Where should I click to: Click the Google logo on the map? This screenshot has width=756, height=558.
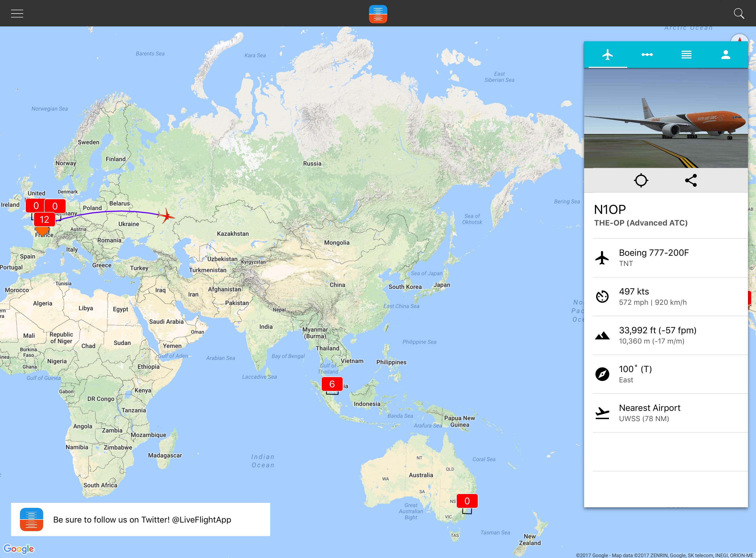(19, 549)
